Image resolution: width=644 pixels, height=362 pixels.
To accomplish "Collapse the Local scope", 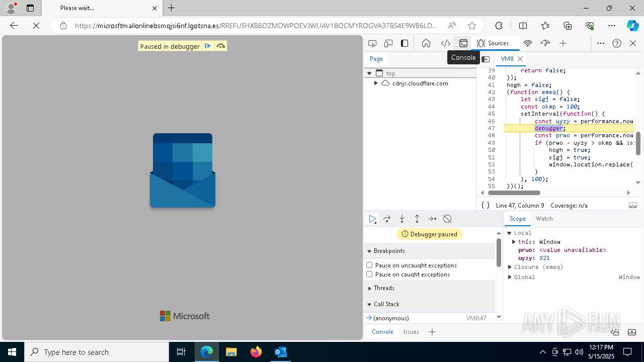I will click(x=509, y=233).
